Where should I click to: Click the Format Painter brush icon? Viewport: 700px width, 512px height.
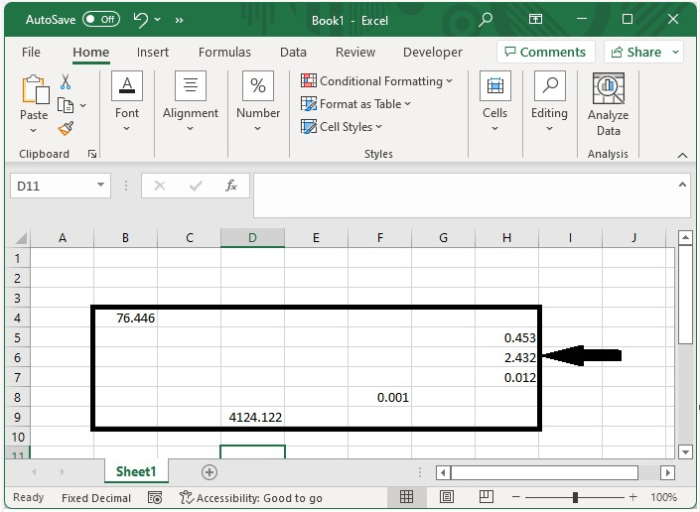tap(66, 129)
